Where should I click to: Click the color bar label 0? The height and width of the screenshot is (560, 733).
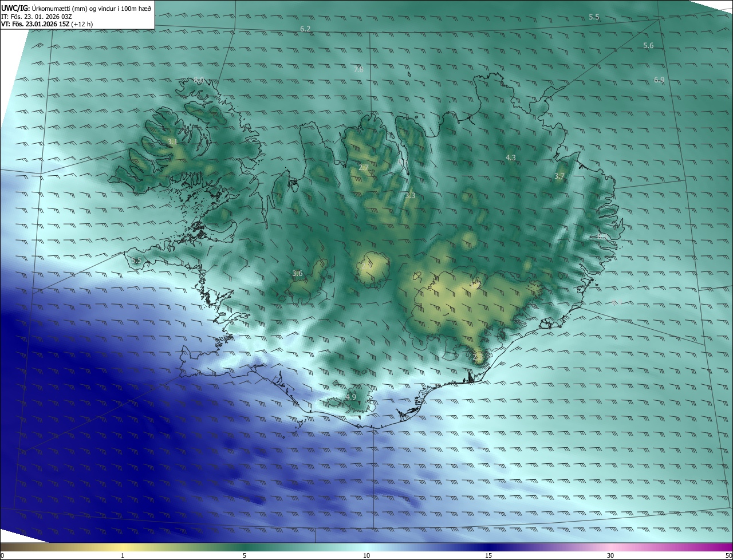point(2,555)
